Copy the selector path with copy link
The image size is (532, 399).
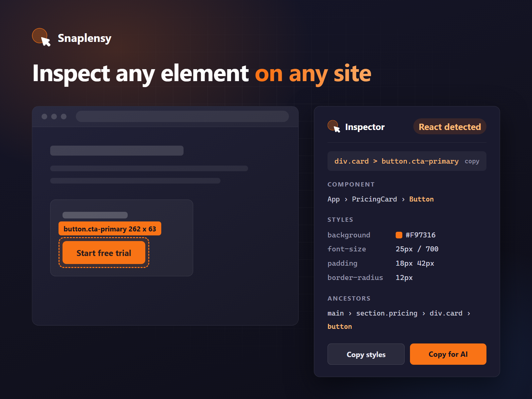tap(472, 161)
